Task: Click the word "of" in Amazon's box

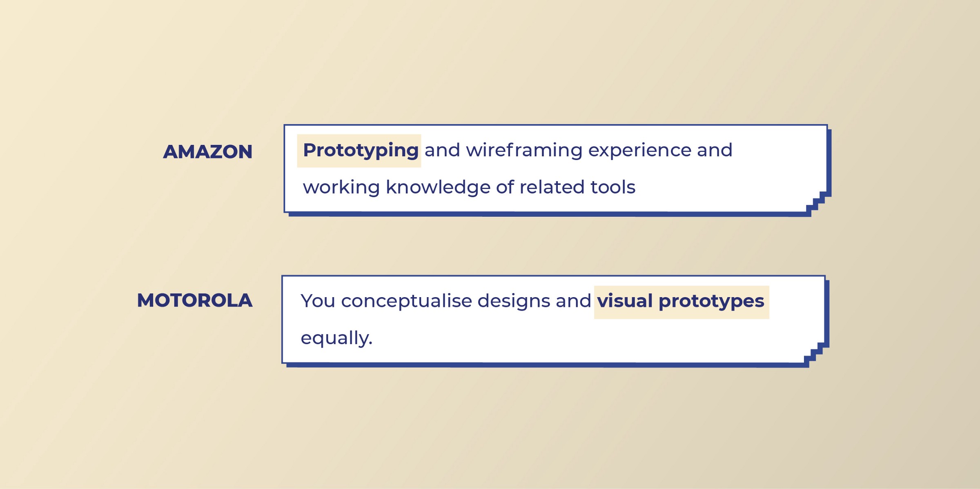Action: tap(505, 187)
